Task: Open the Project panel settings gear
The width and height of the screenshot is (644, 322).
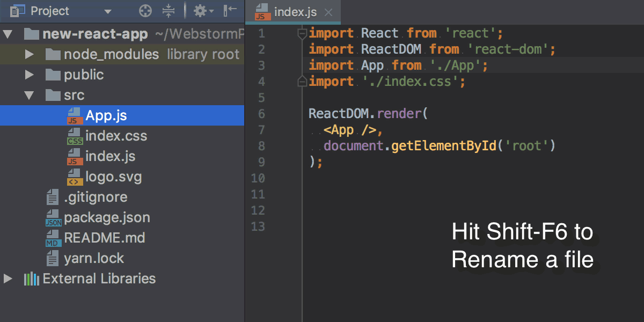Action: point(200,11)
